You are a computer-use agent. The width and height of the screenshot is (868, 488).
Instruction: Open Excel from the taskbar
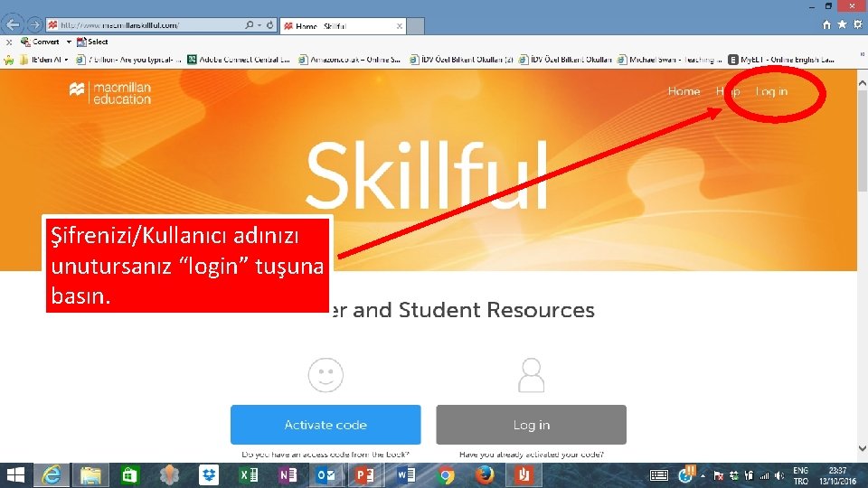click(249, 475)
